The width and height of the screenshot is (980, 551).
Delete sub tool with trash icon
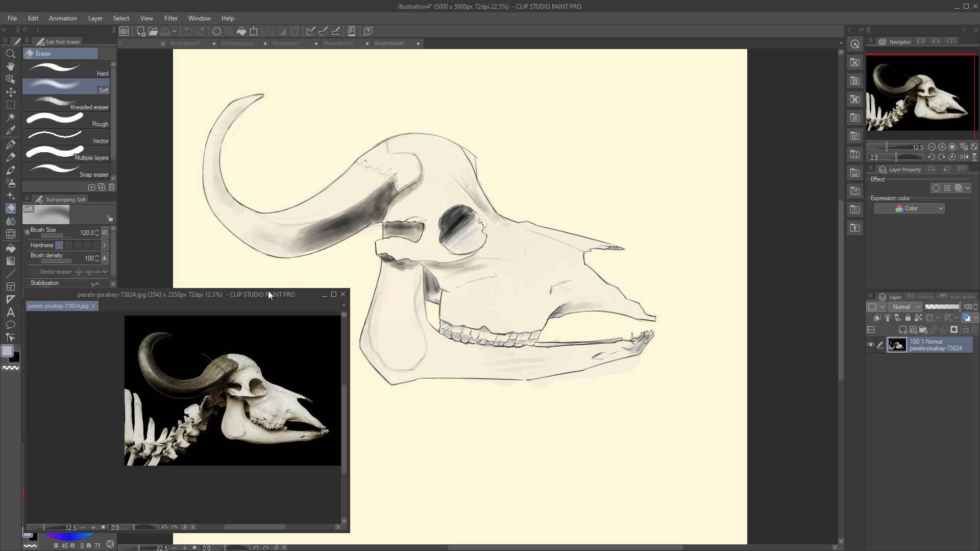coord(112,187)
